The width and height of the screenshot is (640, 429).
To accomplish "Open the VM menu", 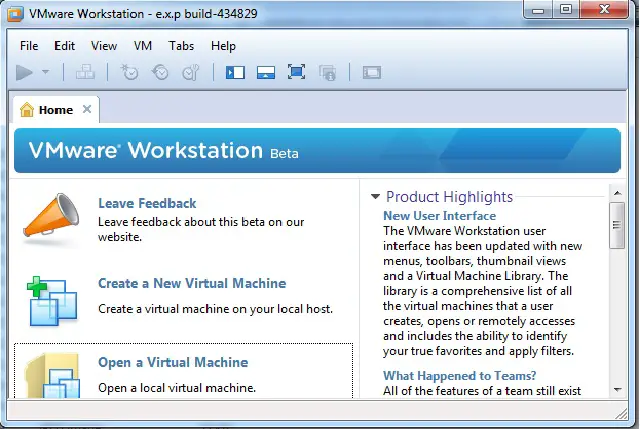I will tap(143, 46).
